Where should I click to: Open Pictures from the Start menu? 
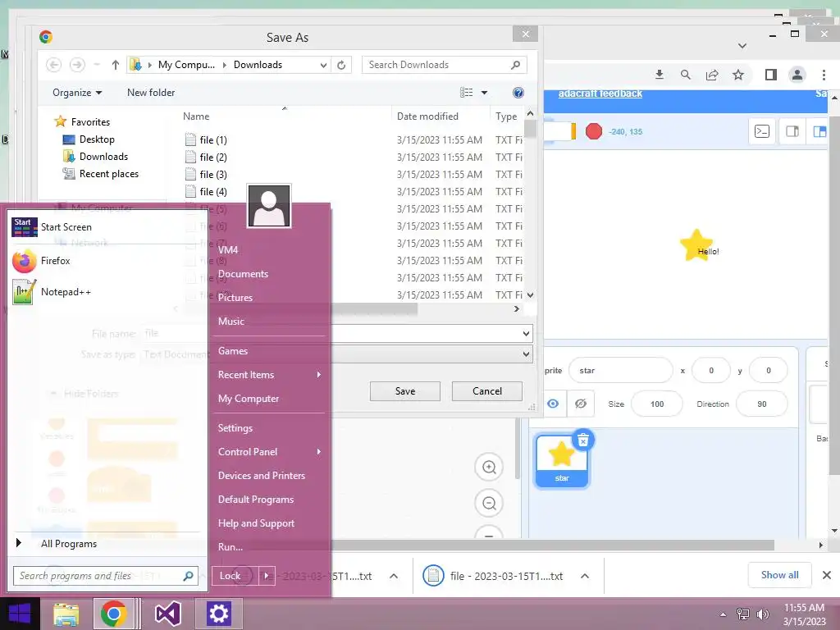point(235,298)
